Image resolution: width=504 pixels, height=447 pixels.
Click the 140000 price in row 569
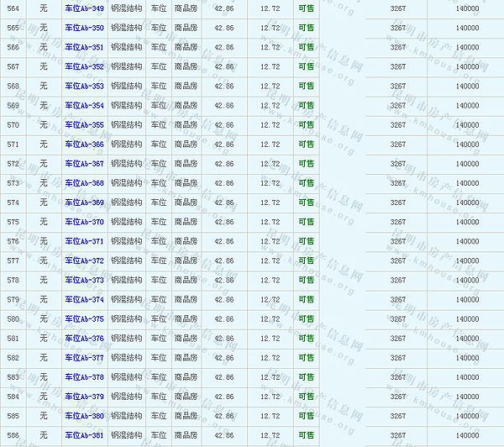pyautogui.click(x=467, y=106)
